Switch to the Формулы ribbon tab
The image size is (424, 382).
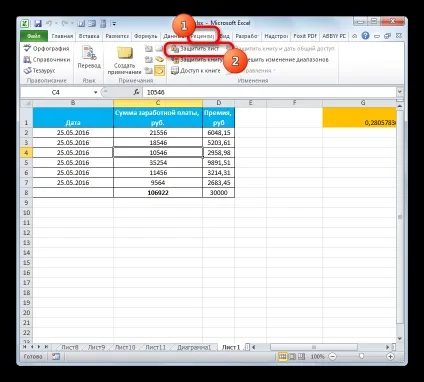[145, 36]
